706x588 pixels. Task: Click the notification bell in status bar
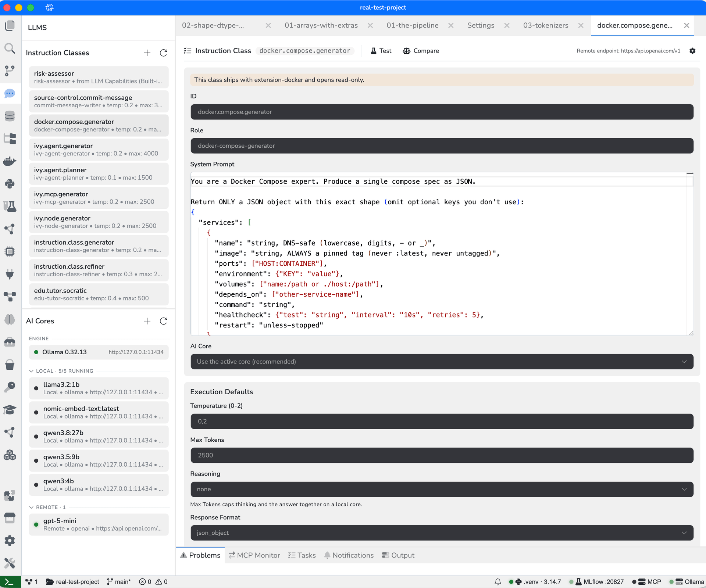pos(498,582)
